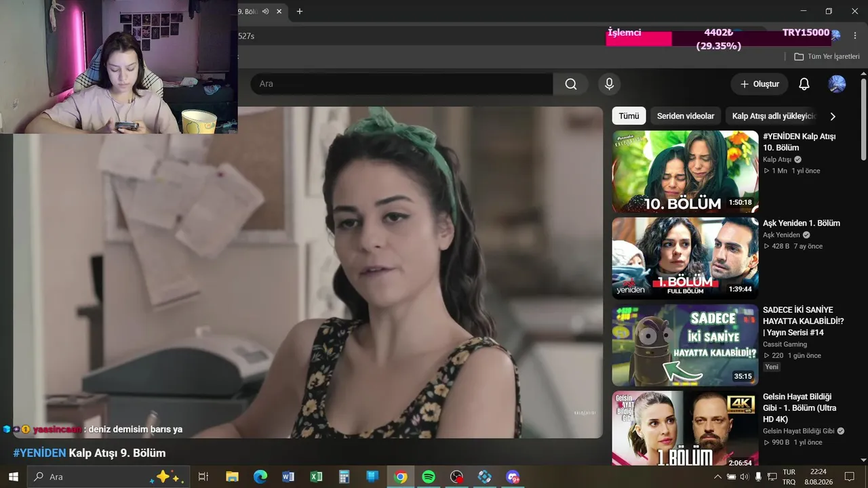The height and width of the screenshot is (488, 868).
Task: Open Task View on the taskbar
Action: pyautogui.click(x=203, y=476)
